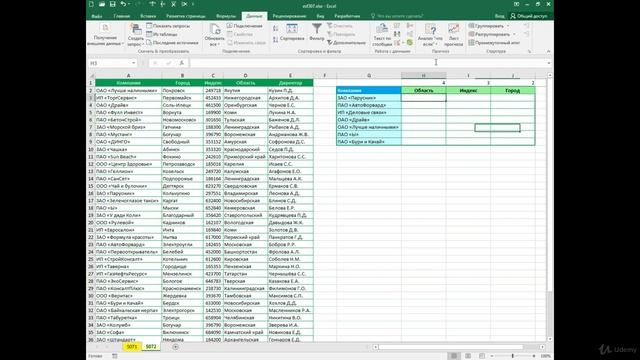Select sheet tab S072
Viewport: 640px width, 360px height.
coord(151,347)
